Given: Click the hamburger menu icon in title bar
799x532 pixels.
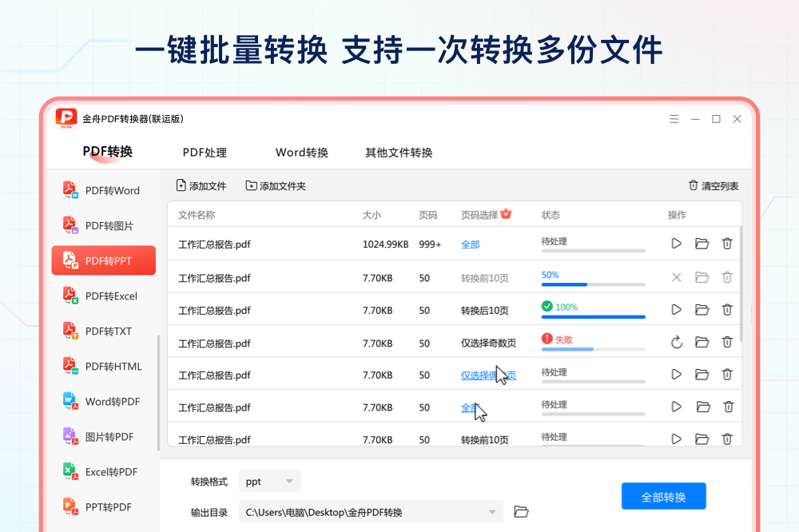Looking at the screenshot, I should click(x=674, y=119).
